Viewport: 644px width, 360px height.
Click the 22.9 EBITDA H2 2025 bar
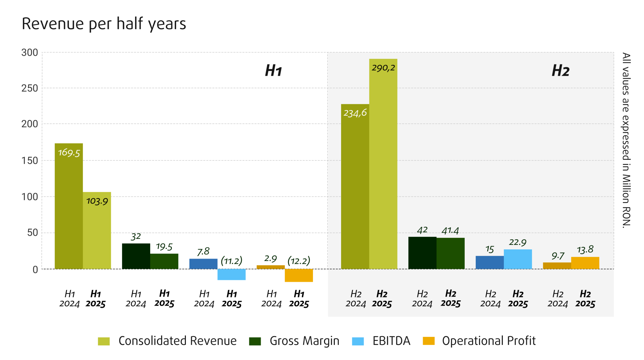tap(517, 259)
